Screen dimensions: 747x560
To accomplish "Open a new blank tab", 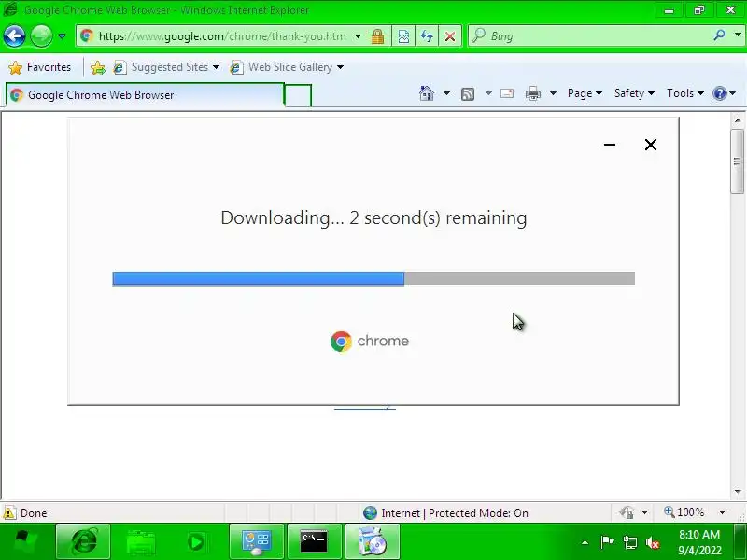I will (x=298, y=95).
